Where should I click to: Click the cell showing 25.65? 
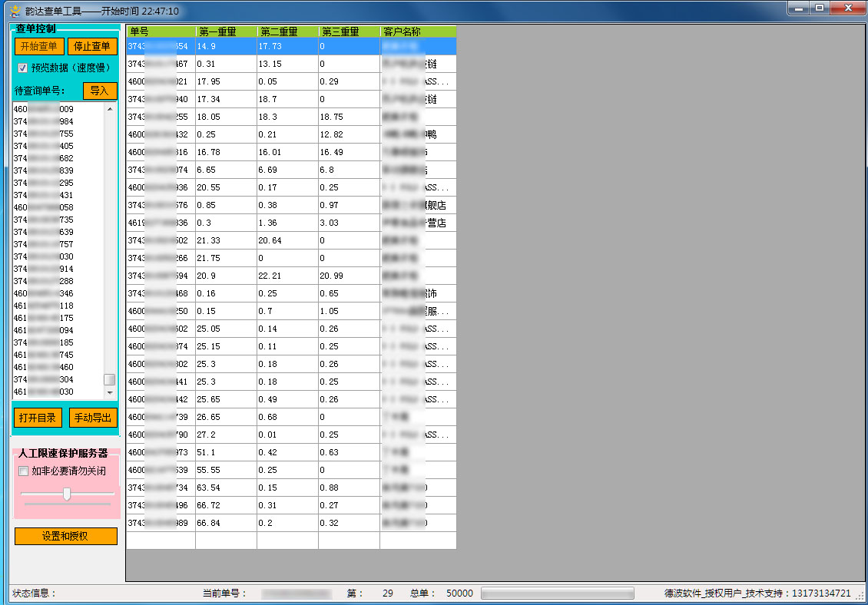(x=226, y=400)
